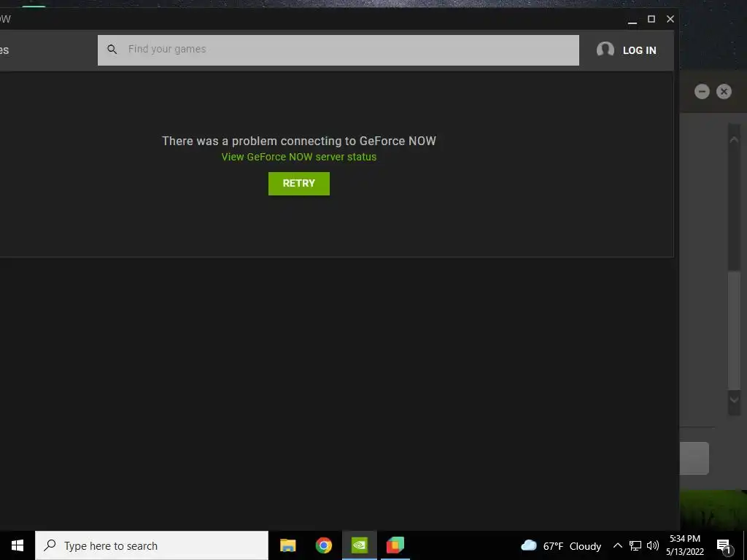Open Google Chrome from the taskbar
The image size is (747, 560).
pos(323,545)
